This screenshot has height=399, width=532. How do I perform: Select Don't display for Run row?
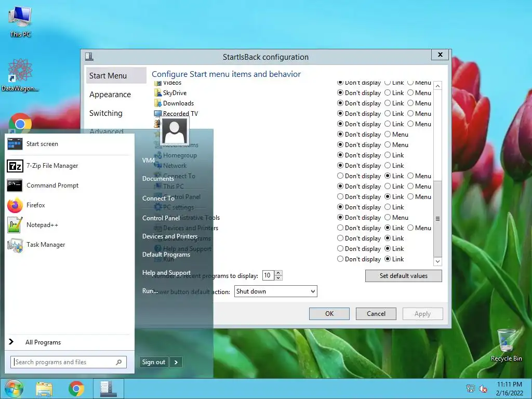point(340,259)
